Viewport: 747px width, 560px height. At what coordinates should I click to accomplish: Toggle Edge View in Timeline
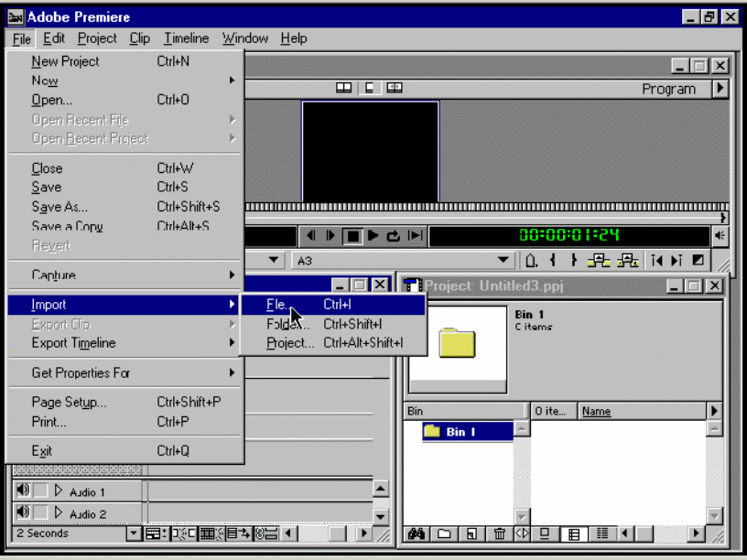coord(211,533)
